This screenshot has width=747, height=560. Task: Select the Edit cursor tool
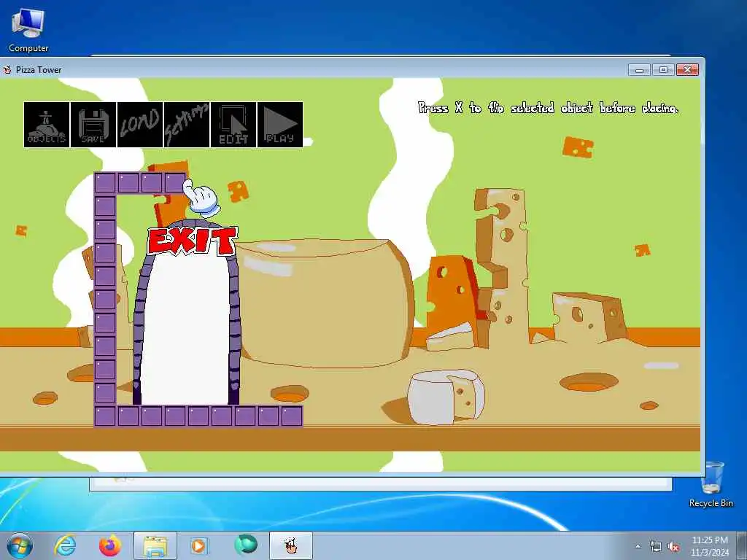pos(233,125)
